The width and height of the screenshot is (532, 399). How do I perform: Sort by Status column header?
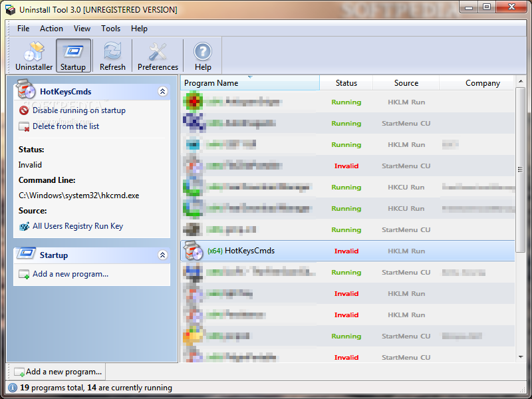[346, 83]
